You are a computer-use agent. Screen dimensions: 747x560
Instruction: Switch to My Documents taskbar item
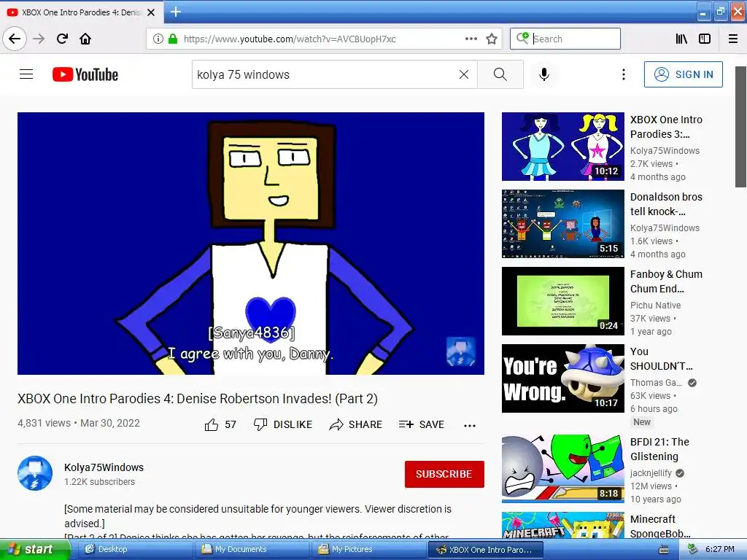(x=252, y=549)
